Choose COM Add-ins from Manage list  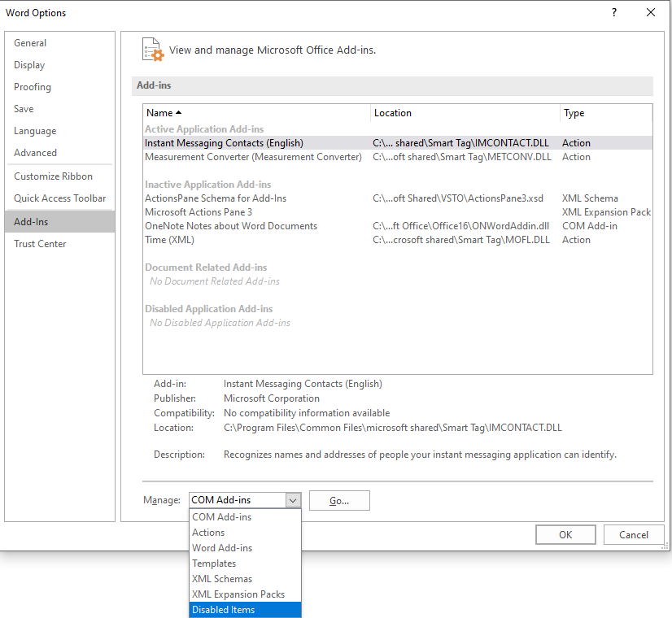[245, 517]
